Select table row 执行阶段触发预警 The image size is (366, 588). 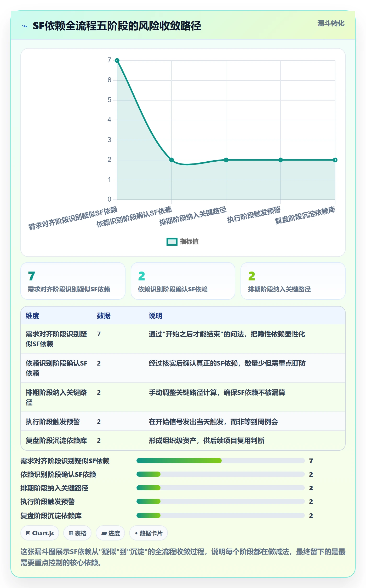tap(183, 421)
